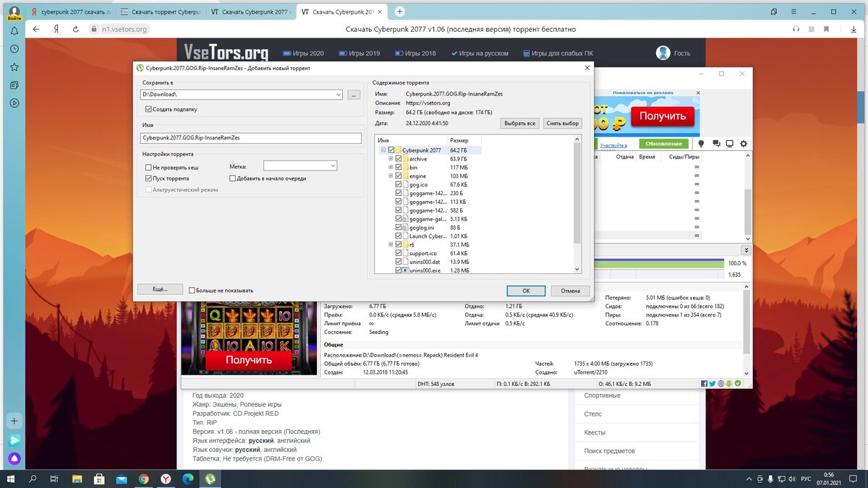
Task: Click the plus icon in browser sidebar
Action: pos(14,420)
